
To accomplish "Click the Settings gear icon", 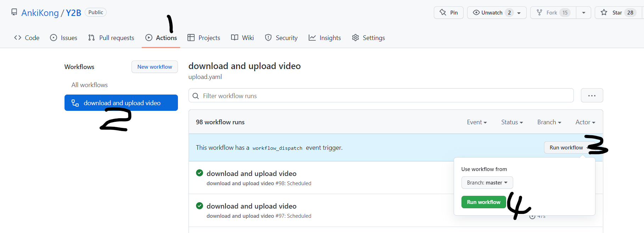I will (x=355, y=38).
